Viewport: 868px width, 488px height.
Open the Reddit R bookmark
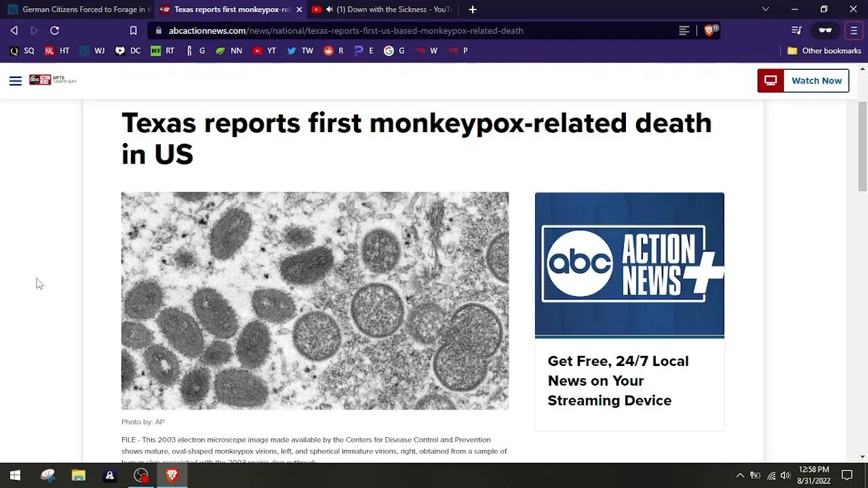point(334,51)
